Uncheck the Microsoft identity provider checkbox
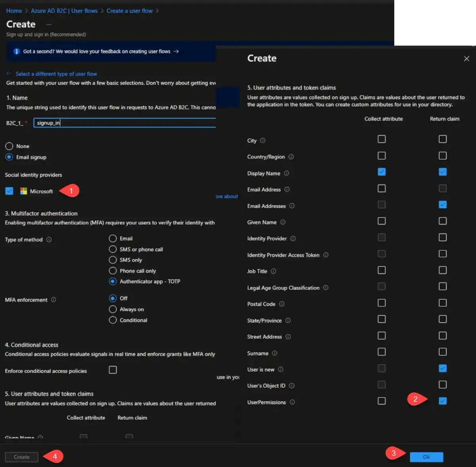This screenshot has width=476, height=467. 10,191
